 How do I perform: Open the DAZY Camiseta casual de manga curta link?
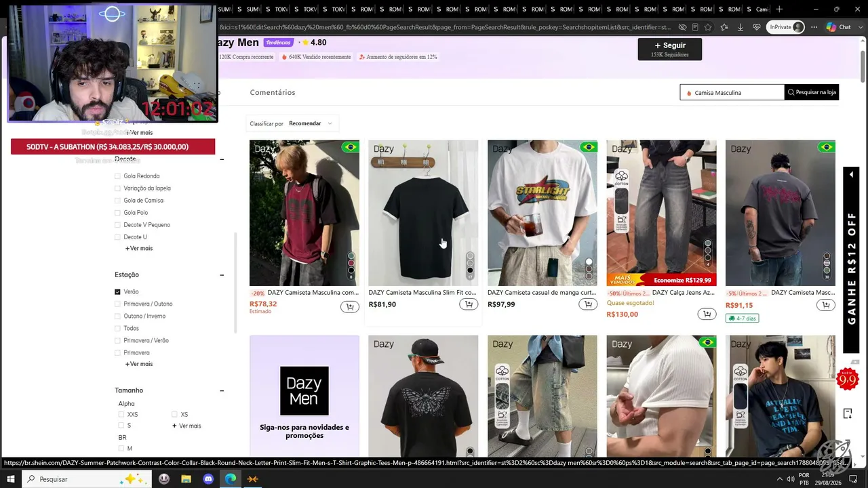tap(542, 293)
